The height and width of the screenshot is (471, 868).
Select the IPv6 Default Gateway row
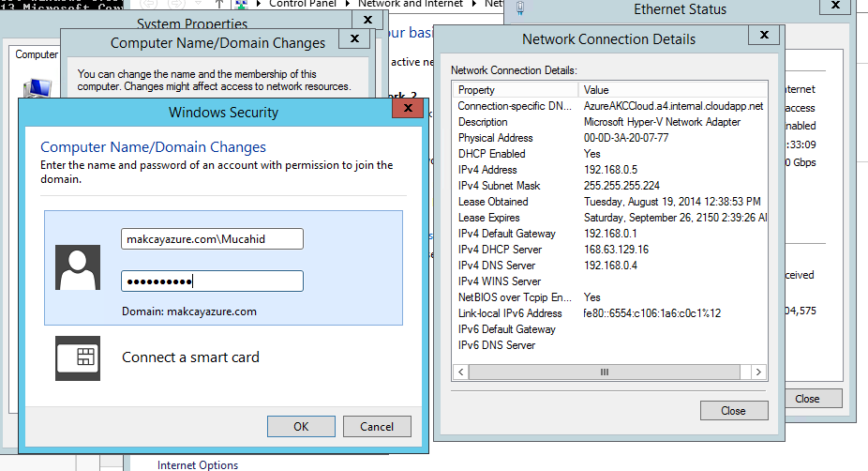[610, 329]
